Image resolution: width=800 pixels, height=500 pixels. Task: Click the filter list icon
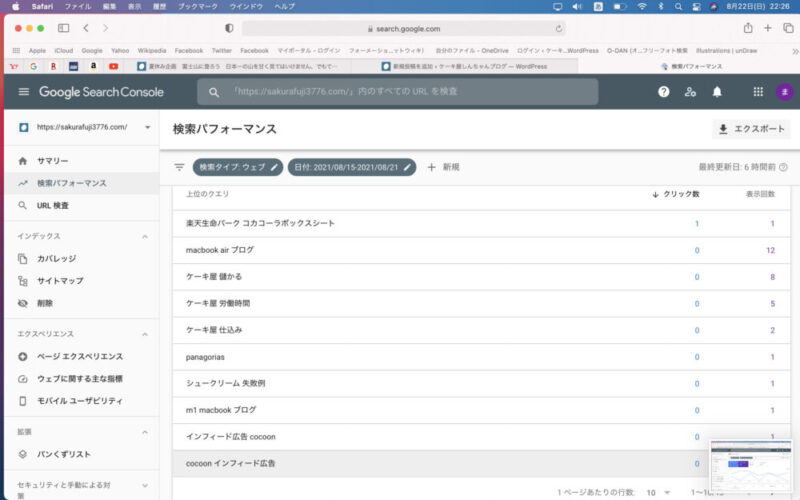[179, 167]
